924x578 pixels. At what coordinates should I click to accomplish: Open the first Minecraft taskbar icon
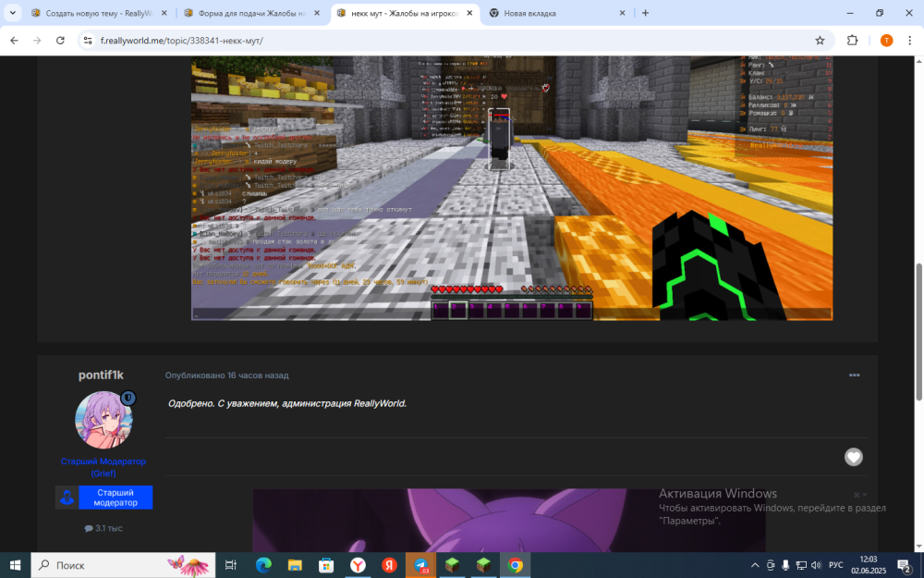point(452,565)
